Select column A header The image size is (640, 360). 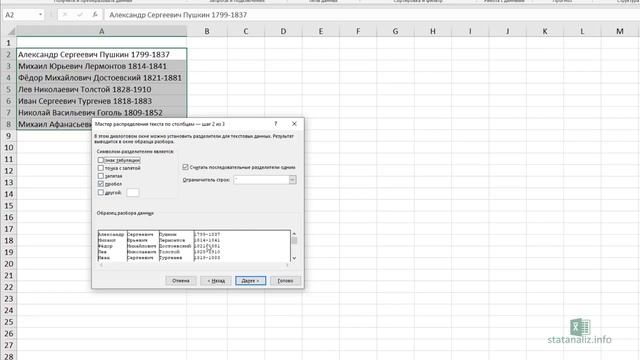(x=102, y=31)
